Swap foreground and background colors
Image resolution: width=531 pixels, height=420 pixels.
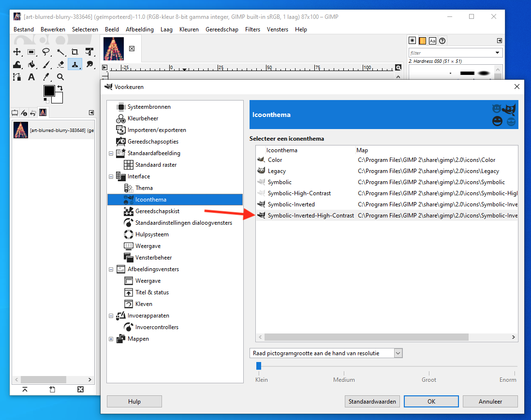[60, 88]
